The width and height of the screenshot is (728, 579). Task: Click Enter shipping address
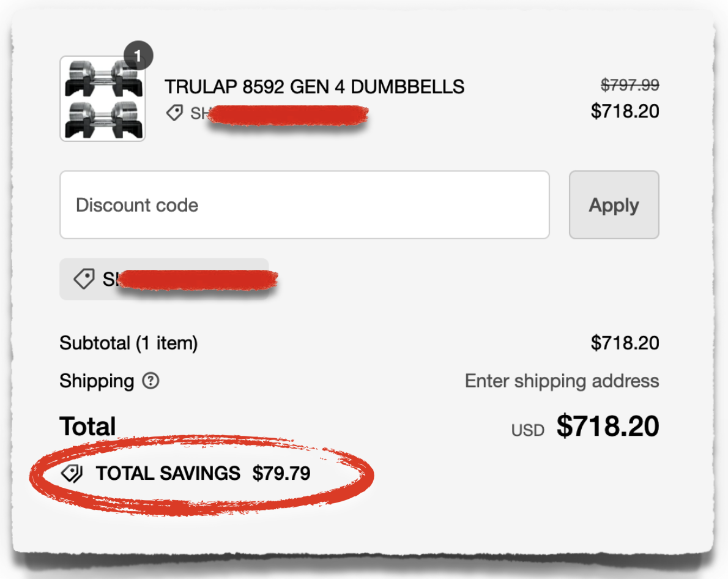pyautogui.click(x=561, y=381)
